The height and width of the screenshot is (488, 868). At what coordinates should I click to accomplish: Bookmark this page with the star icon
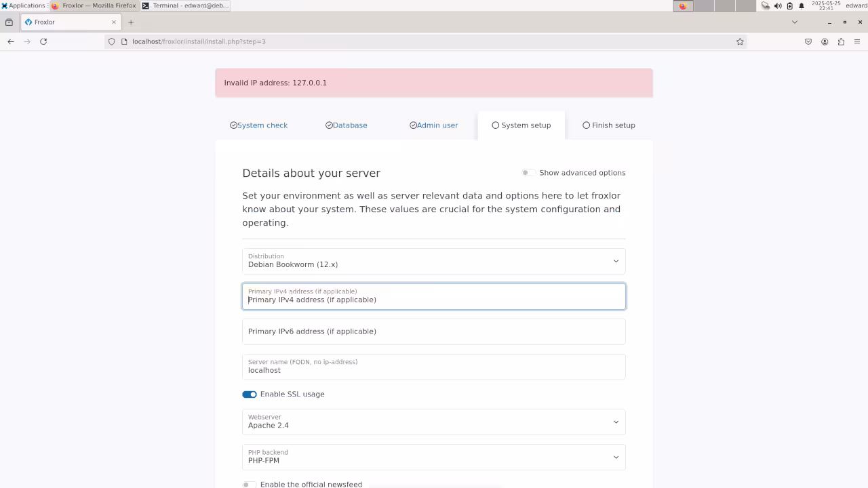pyautogui.click(x=740, y=41)
